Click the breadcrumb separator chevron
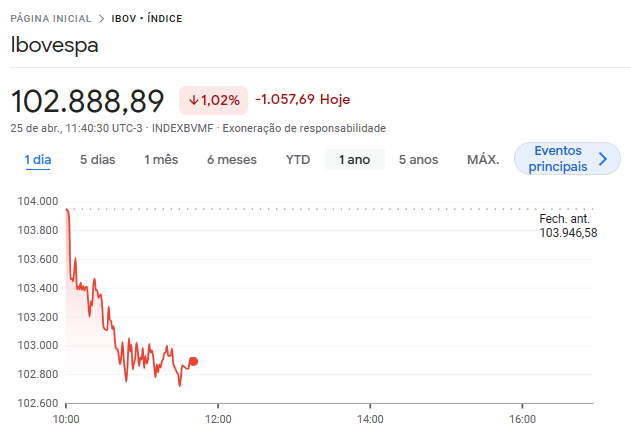 point(101,19)
